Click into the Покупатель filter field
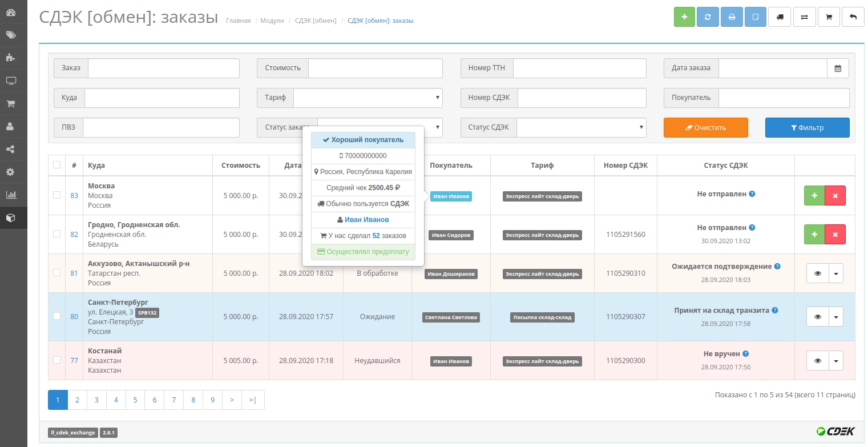868x447 pixels. pos(784,98)
